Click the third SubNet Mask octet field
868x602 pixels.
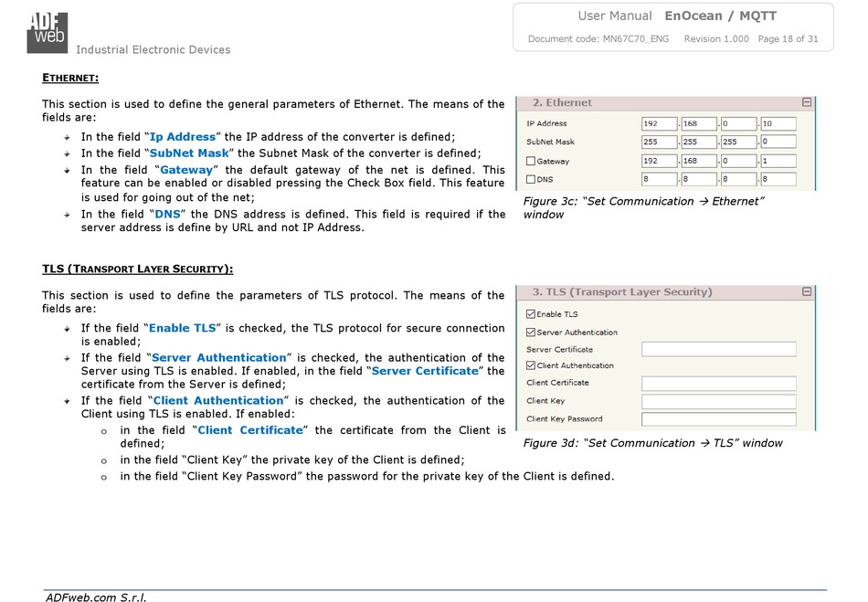tap(738, 142)
